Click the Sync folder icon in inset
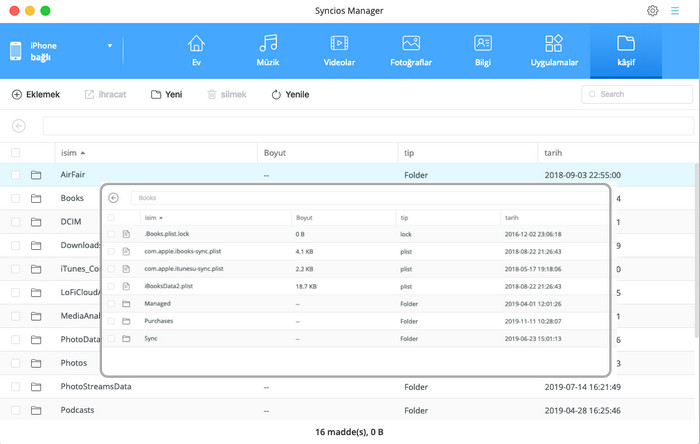This screenshot has width=700, height=444. click(x=126, y=339)
